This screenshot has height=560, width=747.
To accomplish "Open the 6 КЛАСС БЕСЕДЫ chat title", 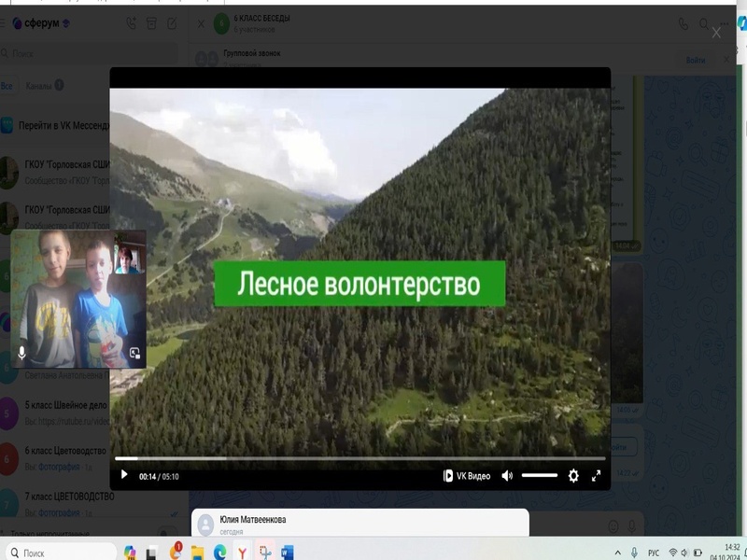I will coord(261,18).
